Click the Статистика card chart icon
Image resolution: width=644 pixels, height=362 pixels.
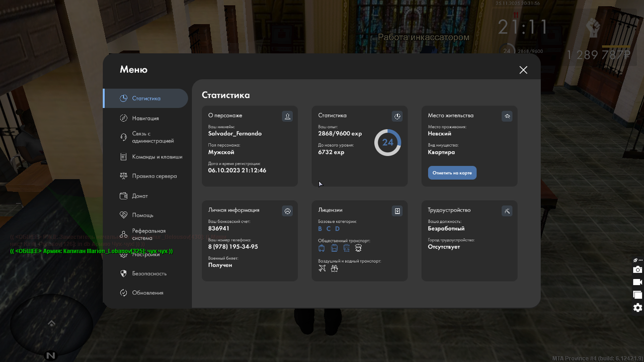tap(397, 116)
